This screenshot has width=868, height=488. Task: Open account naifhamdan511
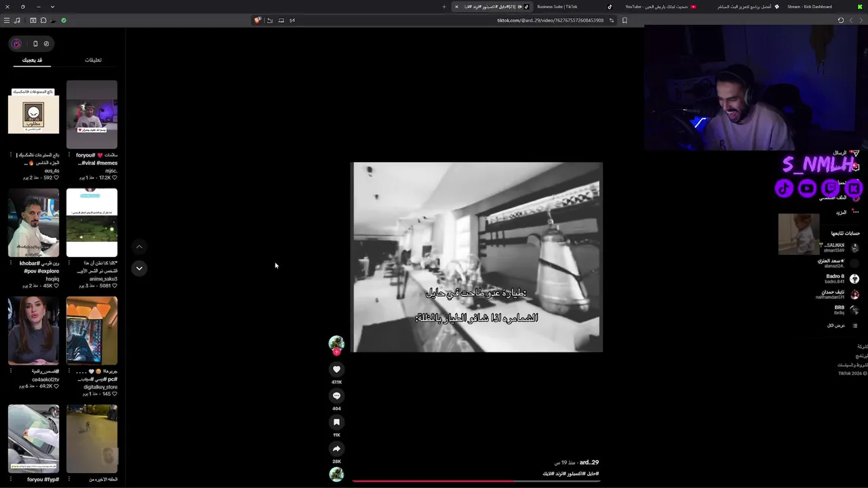(x=837, y=294)
